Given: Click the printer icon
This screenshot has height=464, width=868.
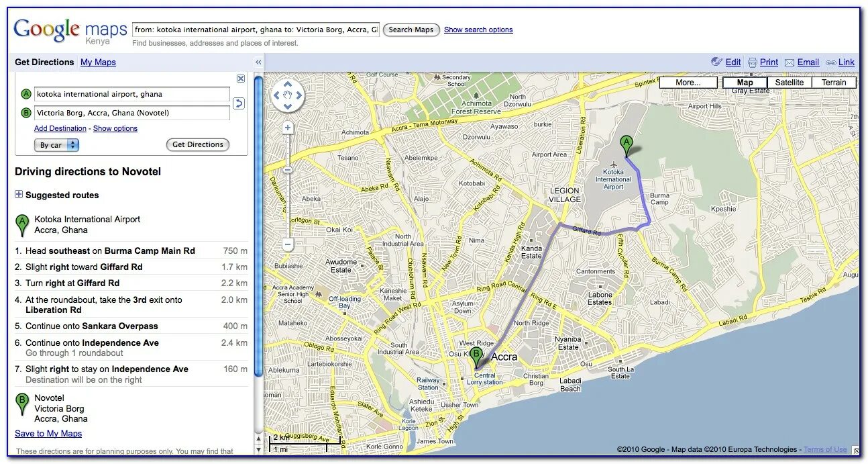Looking at the screenshot, I should (753, 62).
